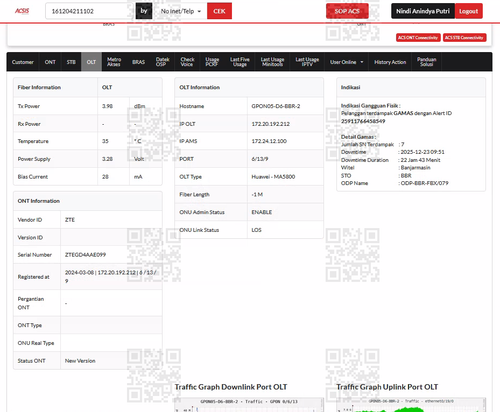The width and height of the screenshot is (500, 412).
Task: Click the red CEK button
Action: tap(219, 11)
